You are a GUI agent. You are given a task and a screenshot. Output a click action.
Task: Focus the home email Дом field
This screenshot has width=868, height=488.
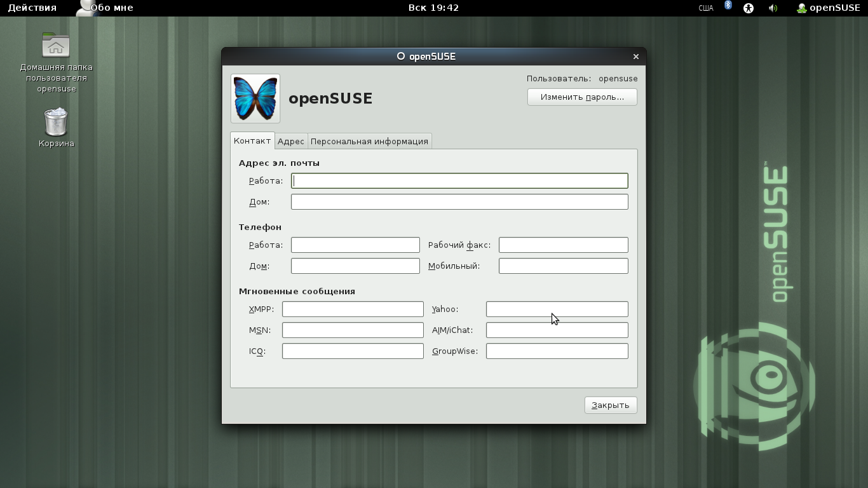459,202
